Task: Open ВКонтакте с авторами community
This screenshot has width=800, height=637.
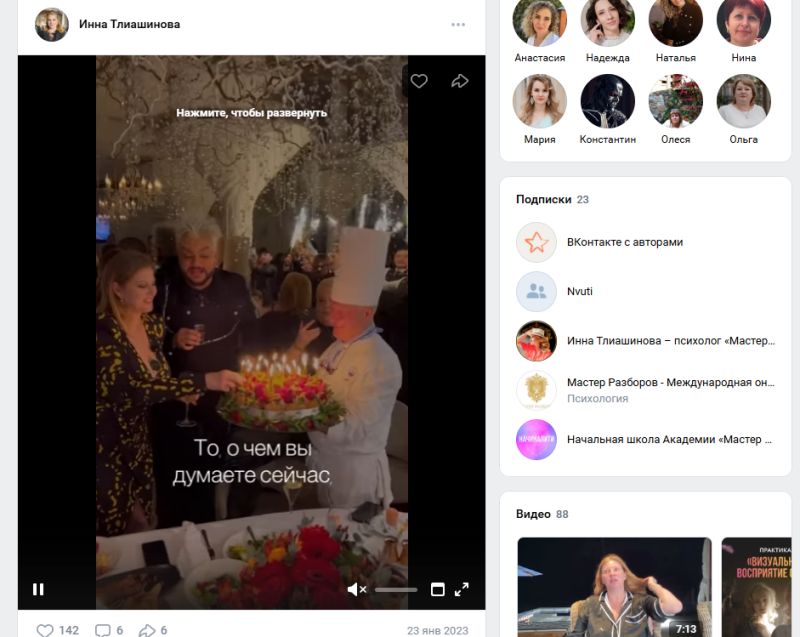Action: pos(624,242)
